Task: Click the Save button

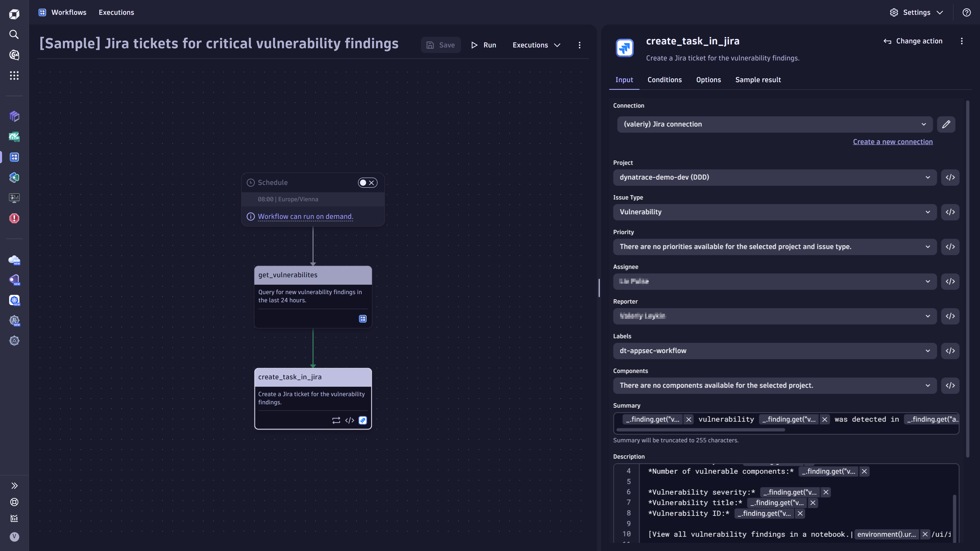Action: (440, 45)
